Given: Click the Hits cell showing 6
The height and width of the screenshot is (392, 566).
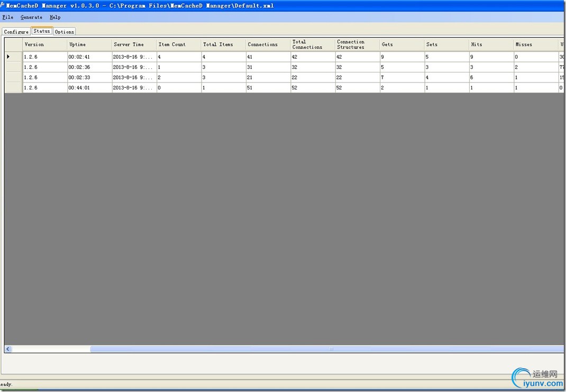Looking at the screenshot, I should pos(491,77).
